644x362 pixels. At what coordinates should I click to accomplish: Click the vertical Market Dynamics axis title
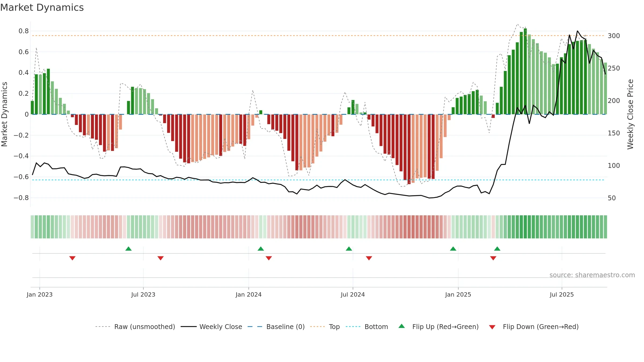tap(4, 114)
